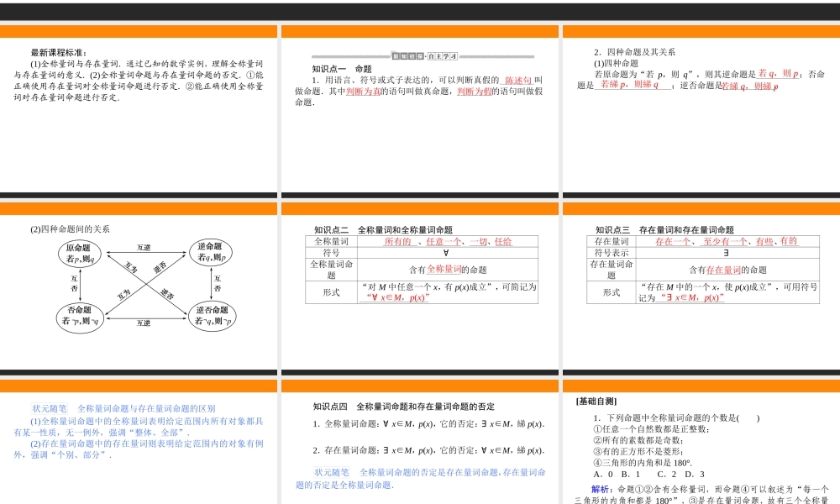The width and height of the screenshot is (840, 504).
Task: Click the 逆命题 ellipse in the diagram
Action: click(211, 252)
